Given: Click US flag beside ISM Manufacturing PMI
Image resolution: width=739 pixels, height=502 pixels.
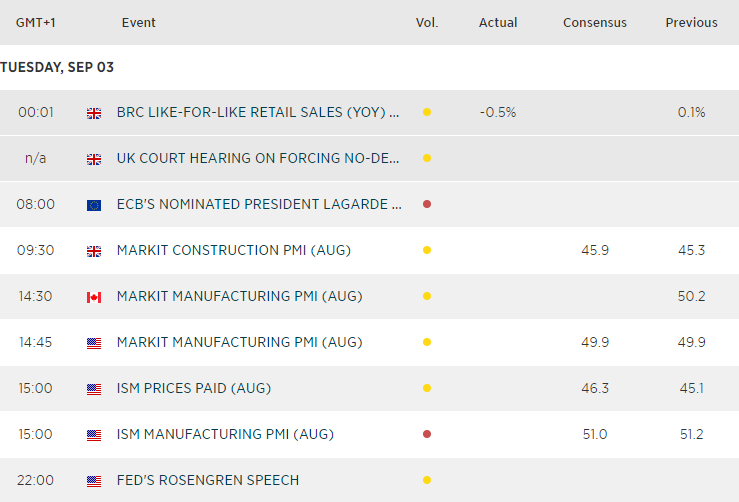Looking at the screenshot, I should click(x=94, y=435).
